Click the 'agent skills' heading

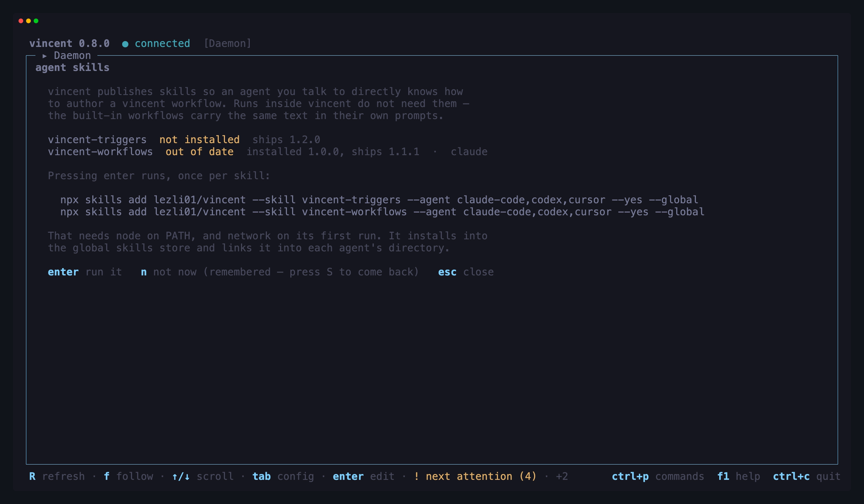72,68
